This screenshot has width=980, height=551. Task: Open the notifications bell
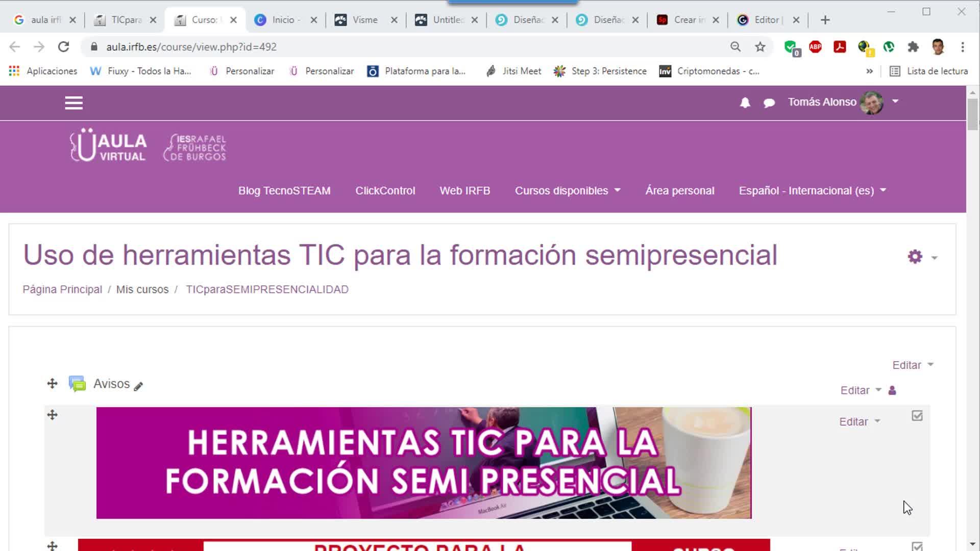click(x=745, y=103)
